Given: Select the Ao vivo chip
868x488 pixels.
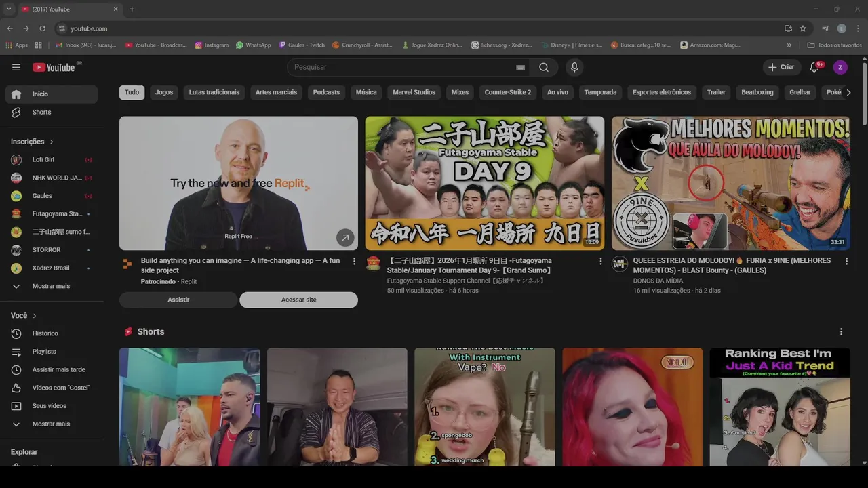Looking at the screenshot, I should 557,92.
